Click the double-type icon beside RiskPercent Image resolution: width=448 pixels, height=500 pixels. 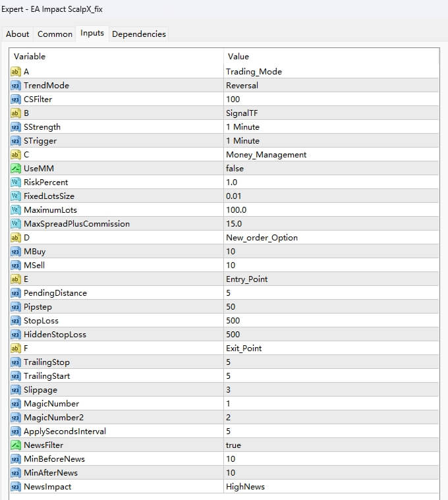pyautogui.click(x=15, y=182)
